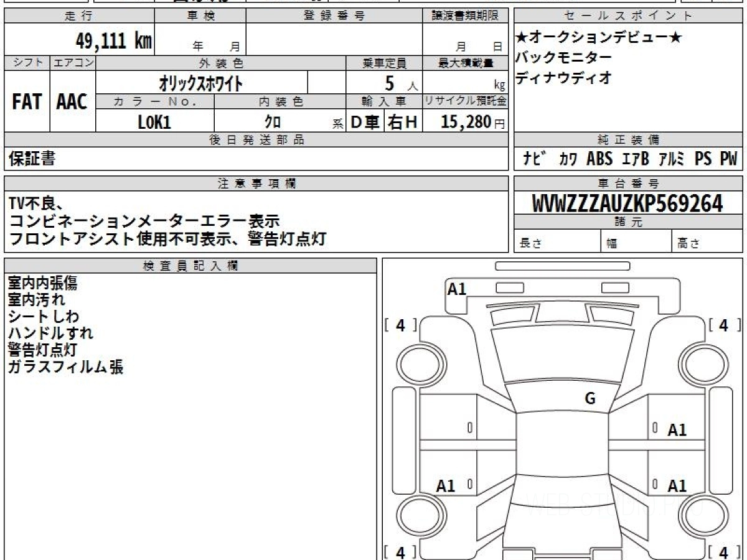747x560 pixels.
Task: Select the 走行 column header
Action: pos(78,16)
